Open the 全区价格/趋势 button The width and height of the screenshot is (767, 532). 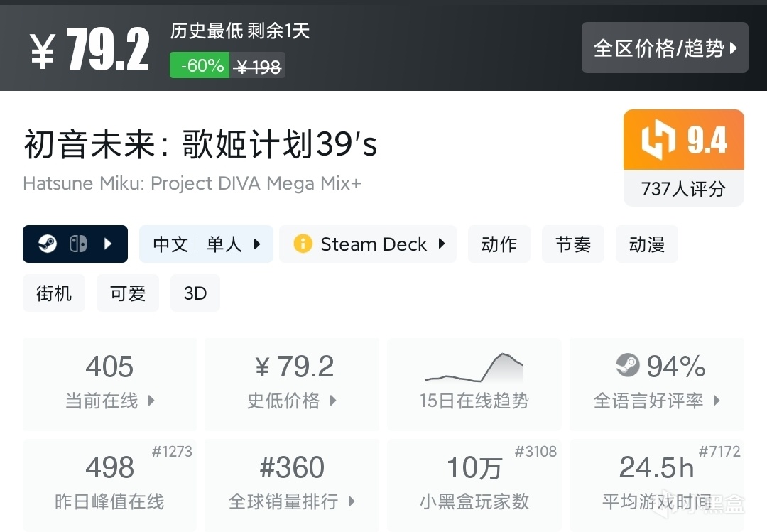[665, 48]
